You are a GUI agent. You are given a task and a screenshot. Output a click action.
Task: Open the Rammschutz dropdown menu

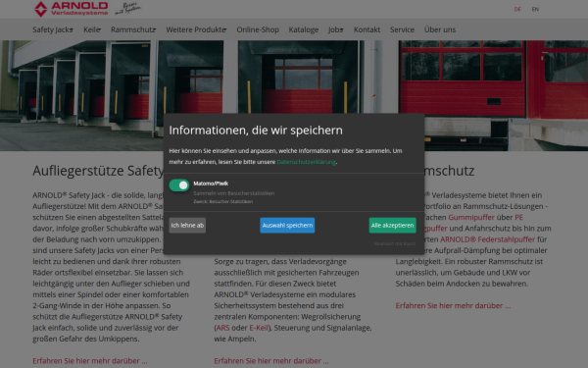pyautogui.click(x=133, y=29)
